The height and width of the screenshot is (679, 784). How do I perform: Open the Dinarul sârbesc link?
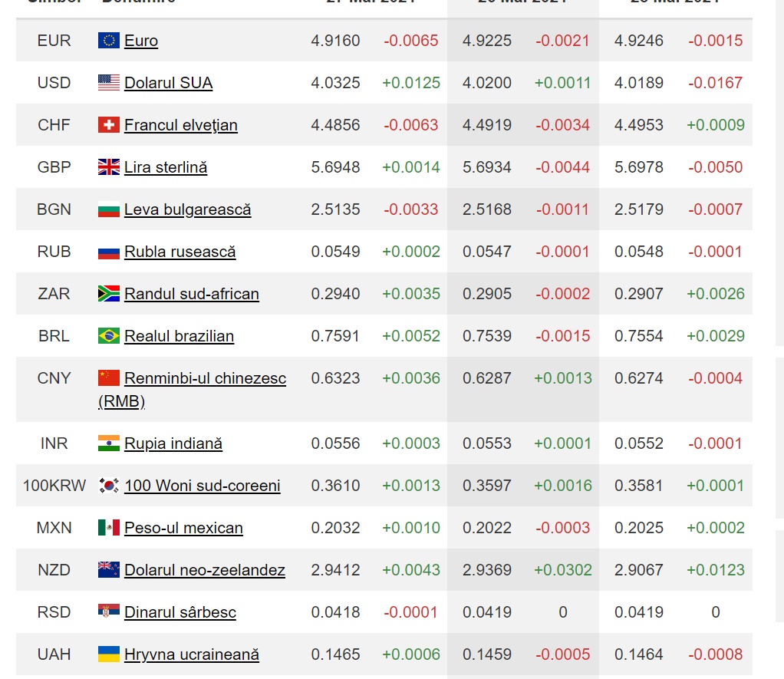click(x=180, y=612)
